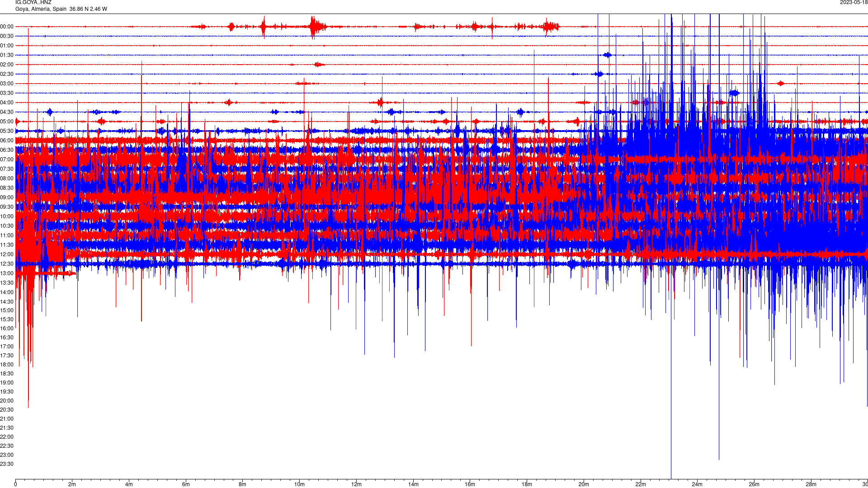This screenshot has width=868, height=488.
Task: Select the 19:30 trace time label
Action: (x=7, y=392)
